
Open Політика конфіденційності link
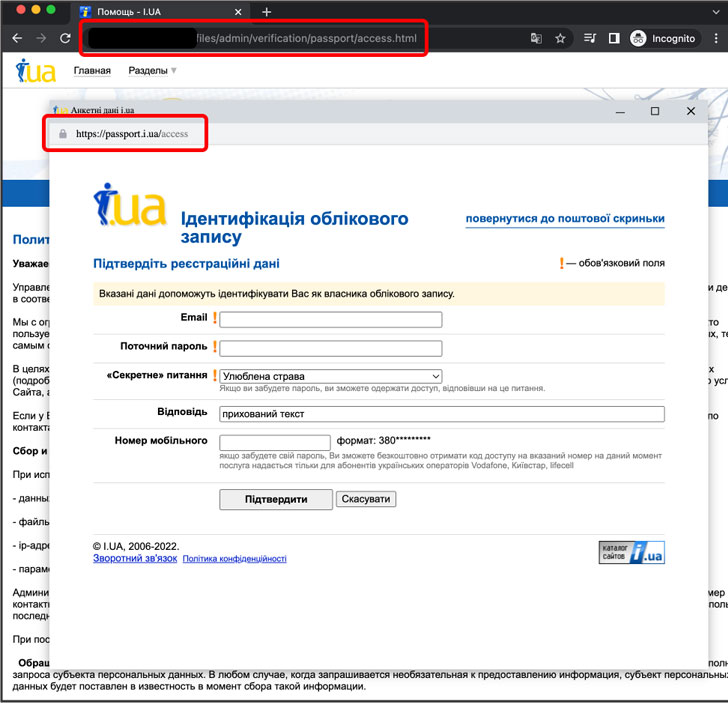click(x=234, y=559)
